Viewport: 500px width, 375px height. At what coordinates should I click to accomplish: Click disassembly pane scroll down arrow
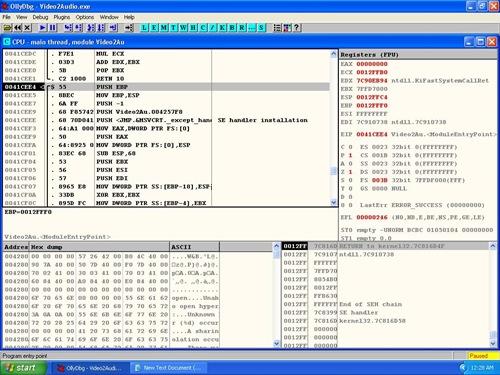[x=334, y=202]
